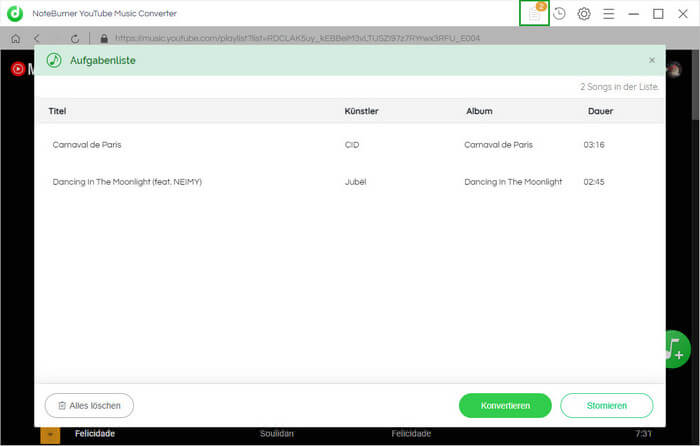Viewport: 700px width, 446px height.
Task: Click the URL address field
Action: point(297,38)
